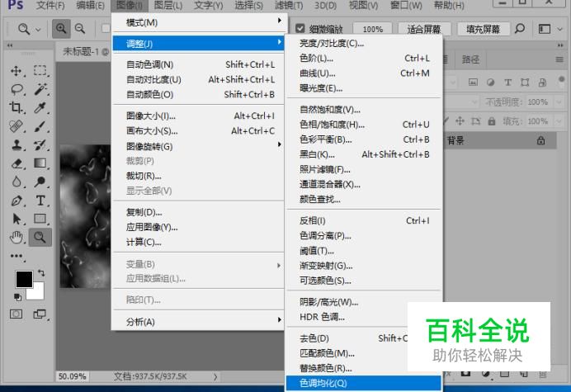Click the search magnifier icon in options bar

[x=520, y=29]
